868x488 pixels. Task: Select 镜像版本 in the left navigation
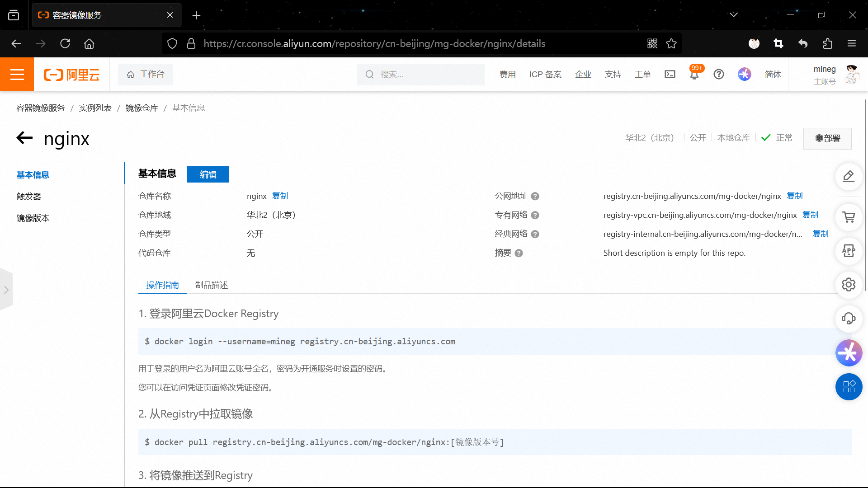(33, 218)
